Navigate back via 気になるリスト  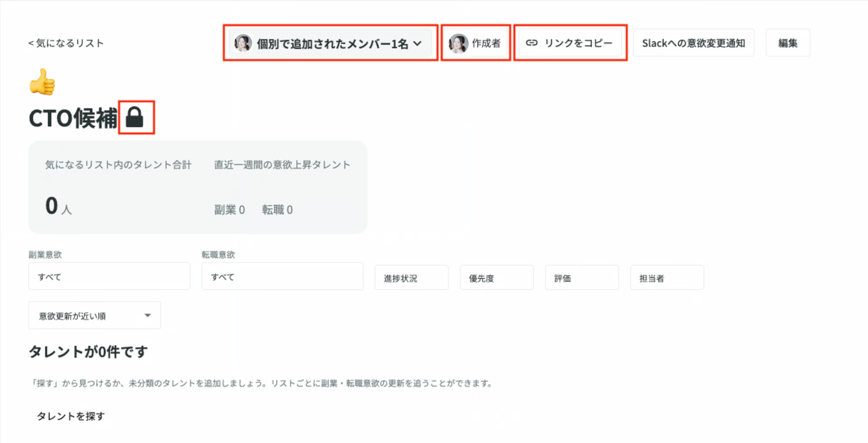66,43
